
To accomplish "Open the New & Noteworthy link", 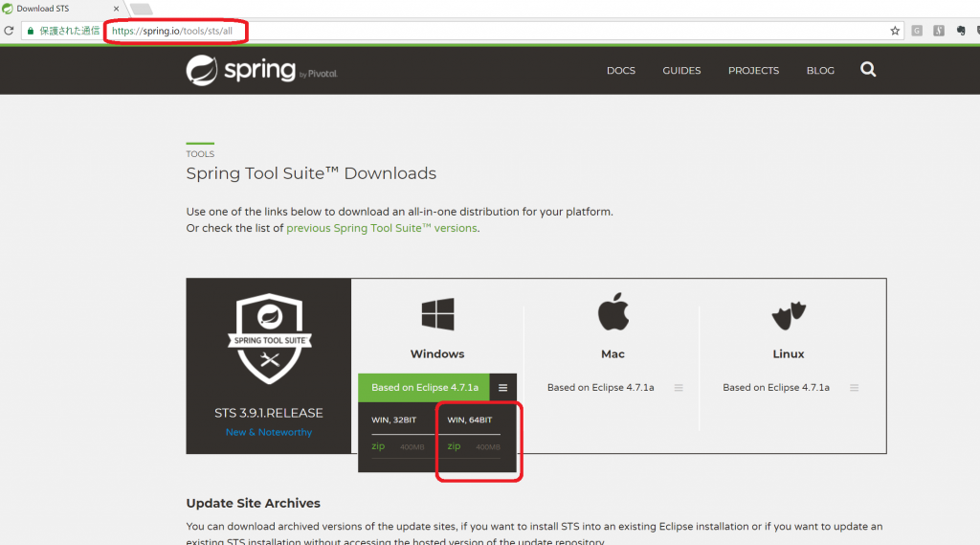I will point(269,433).
